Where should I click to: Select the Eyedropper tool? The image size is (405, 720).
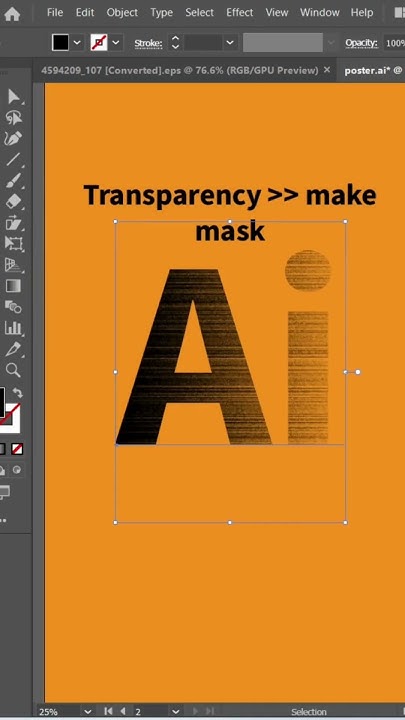click(x=14, y=349)
